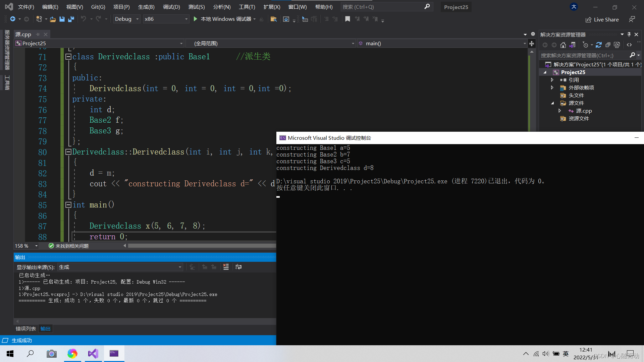Click the Undo arrow in toolbar
The height and width of the screenshot is (362, 644).
(84, 19)
